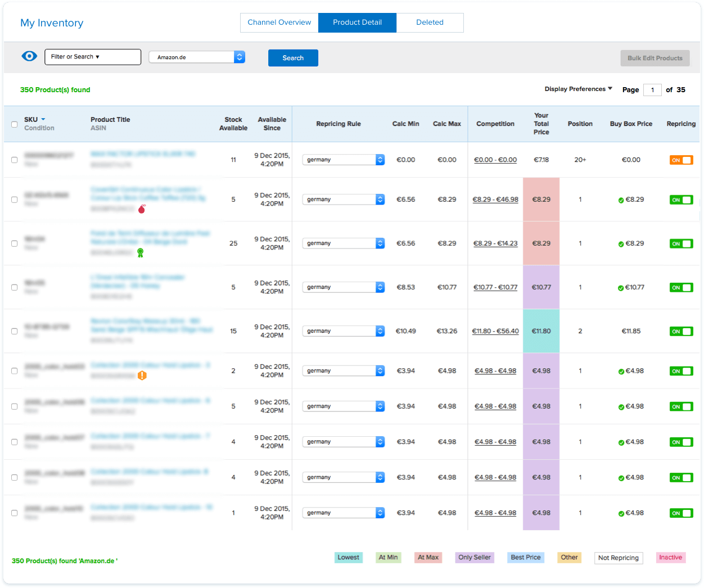Click the At Max legend swatch
This screenshot has height=588, width=704.
(x=428, y=558)
